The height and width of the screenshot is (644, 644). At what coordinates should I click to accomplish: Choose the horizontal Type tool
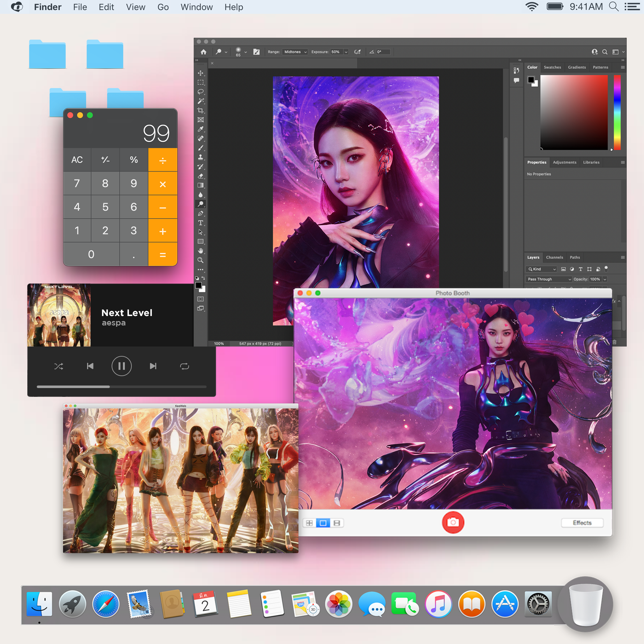pos(200,223)
